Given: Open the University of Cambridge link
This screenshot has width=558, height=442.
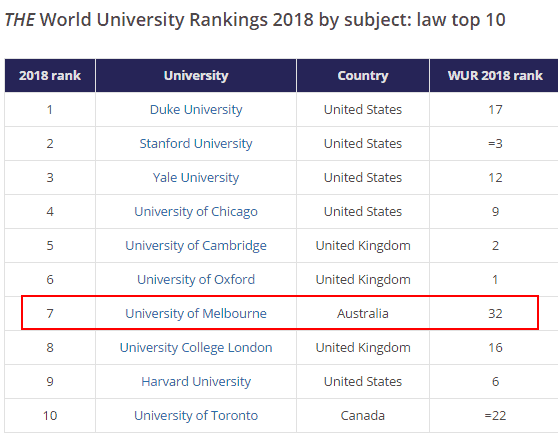Looking at the screenshot, I should click(196, 246).
